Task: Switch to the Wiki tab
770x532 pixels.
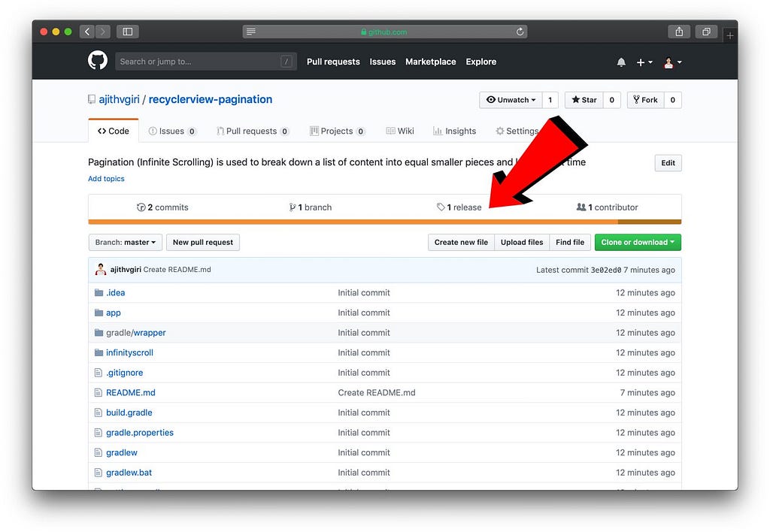Action: click(400, 131)
